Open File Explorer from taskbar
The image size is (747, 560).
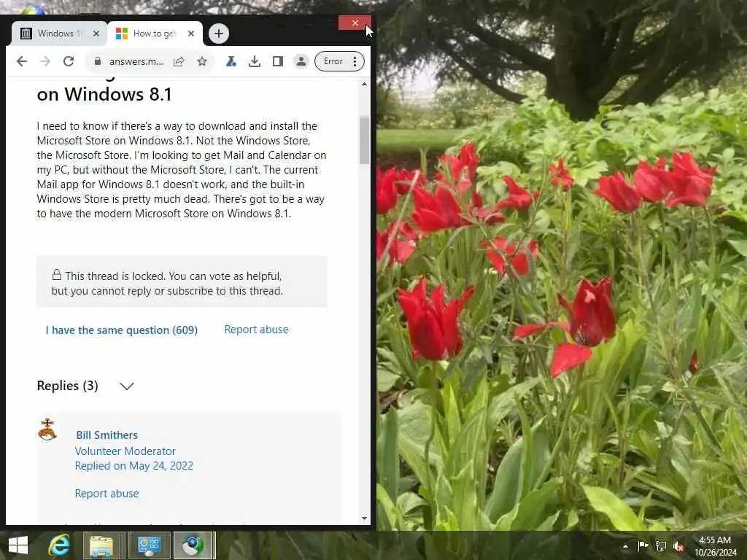pos(101,545)
